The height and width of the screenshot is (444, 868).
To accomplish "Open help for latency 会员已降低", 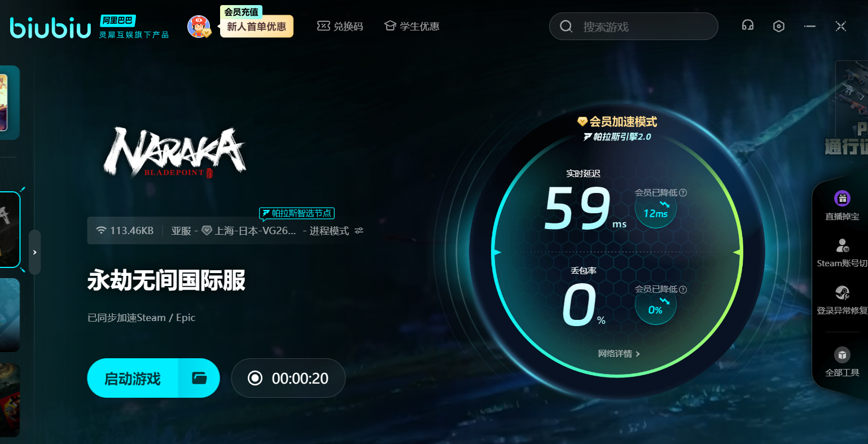I will point(683,192).
